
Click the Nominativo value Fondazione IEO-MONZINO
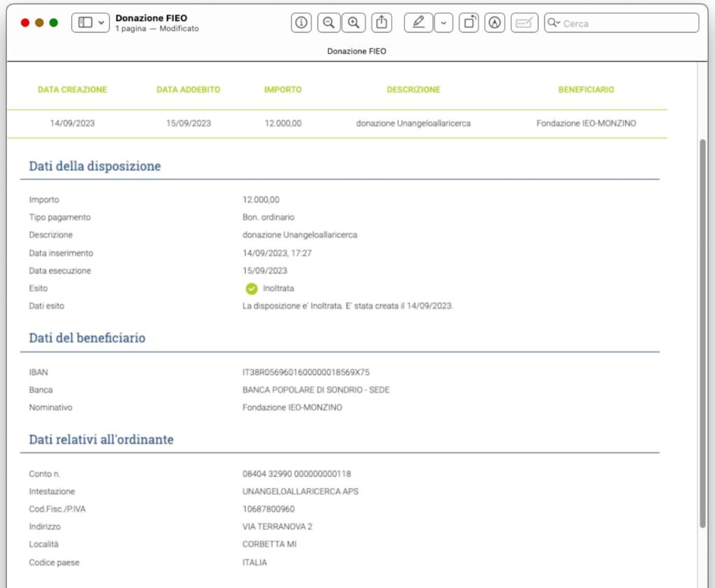click(293, 407)
